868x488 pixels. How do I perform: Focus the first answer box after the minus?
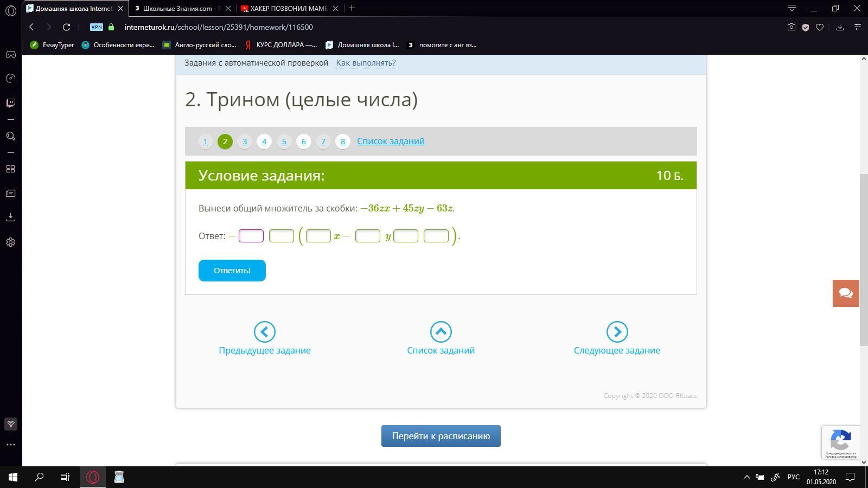(x=251, y=236)
